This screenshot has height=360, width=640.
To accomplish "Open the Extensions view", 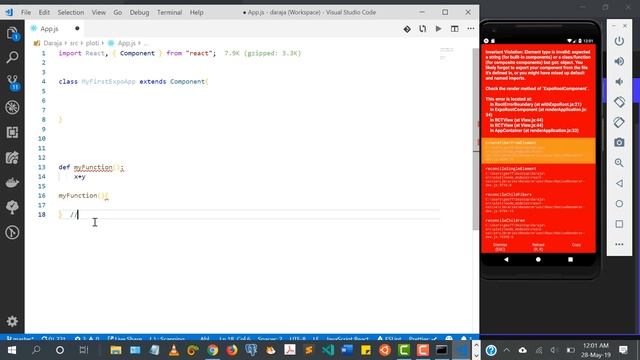I will 12,132.
